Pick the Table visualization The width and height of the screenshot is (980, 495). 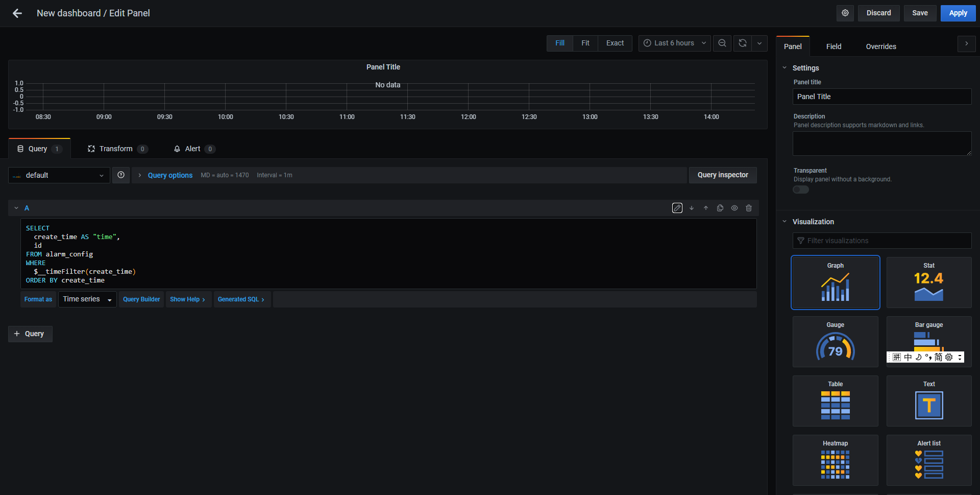[x=836, y=401]
